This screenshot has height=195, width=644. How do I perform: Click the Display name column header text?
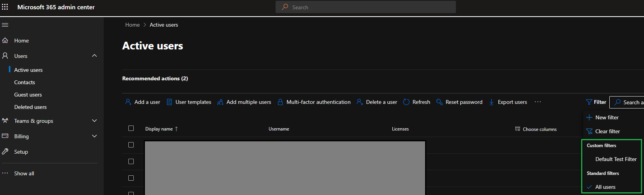click(x=159, y=129)
